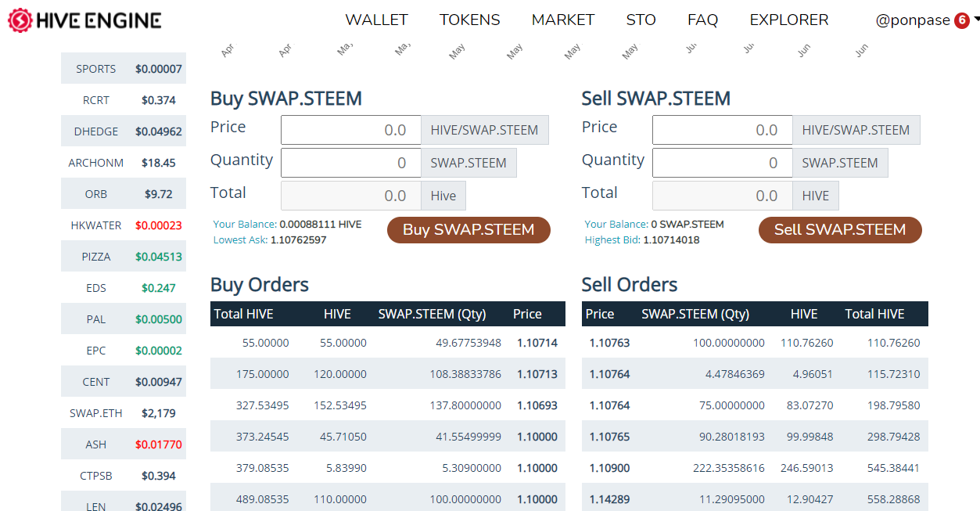Click sell order price 1.10900
This screenshot has width=980, height=511.
tap(608, 468)
